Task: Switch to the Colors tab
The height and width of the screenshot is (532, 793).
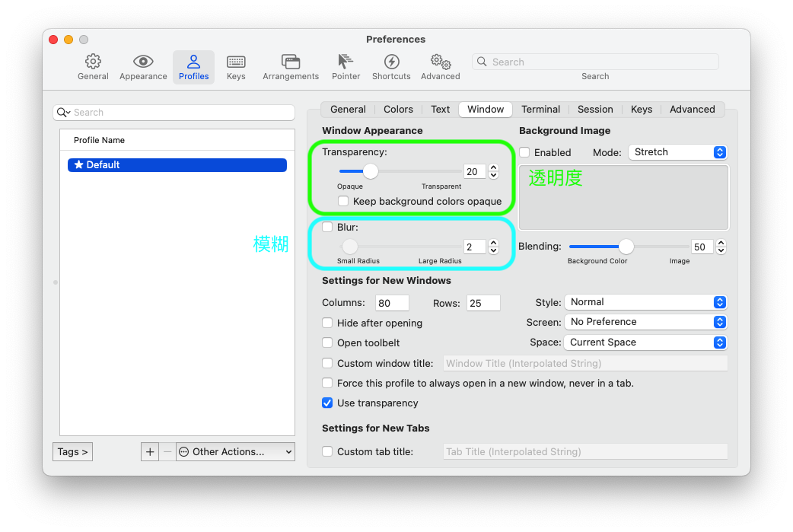Action: (398, 110)
